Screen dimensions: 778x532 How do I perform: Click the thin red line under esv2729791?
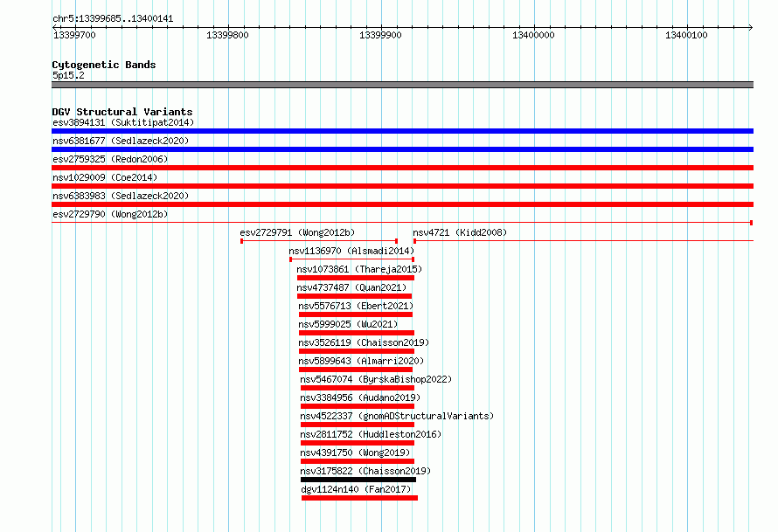coord(319,241)
